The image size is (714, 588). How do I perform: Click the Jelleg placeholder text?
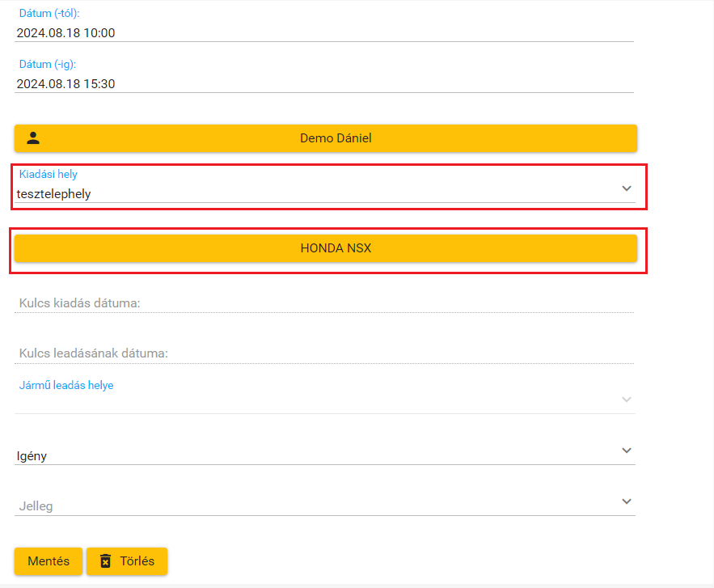click(36, 506)
